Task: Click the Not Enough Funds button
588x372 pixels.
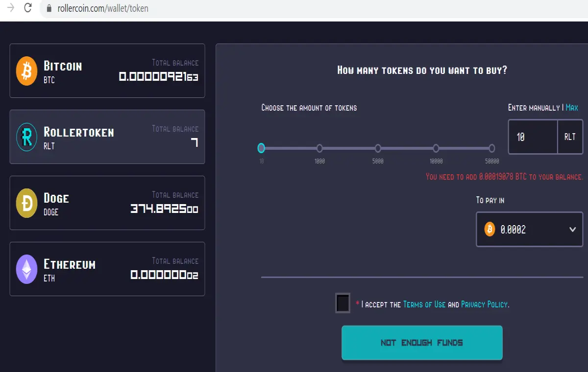Action: pos(422,343)
